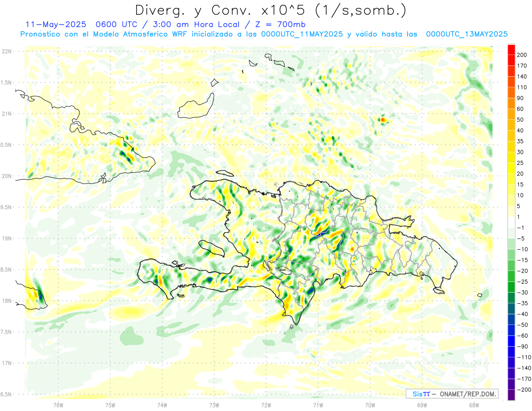Click the 20N latitude label

(x=7, y=176)
